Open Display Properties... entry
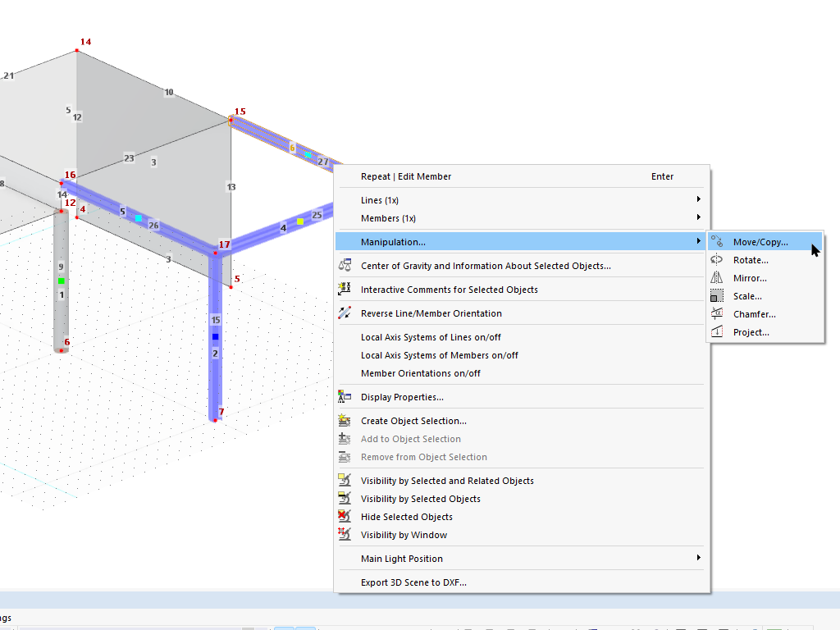This screenshot has height=630, width=840. [519, 397]
